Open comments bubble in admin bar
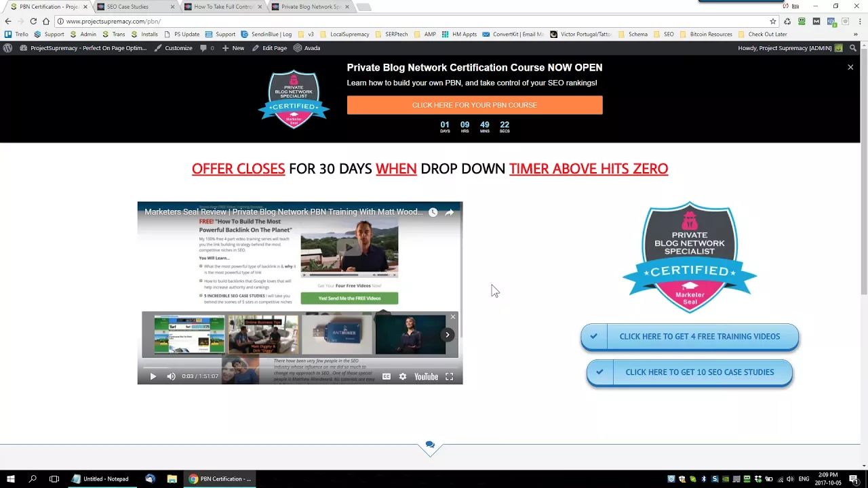This screenshot has width=868, height=488. (207, 48)
